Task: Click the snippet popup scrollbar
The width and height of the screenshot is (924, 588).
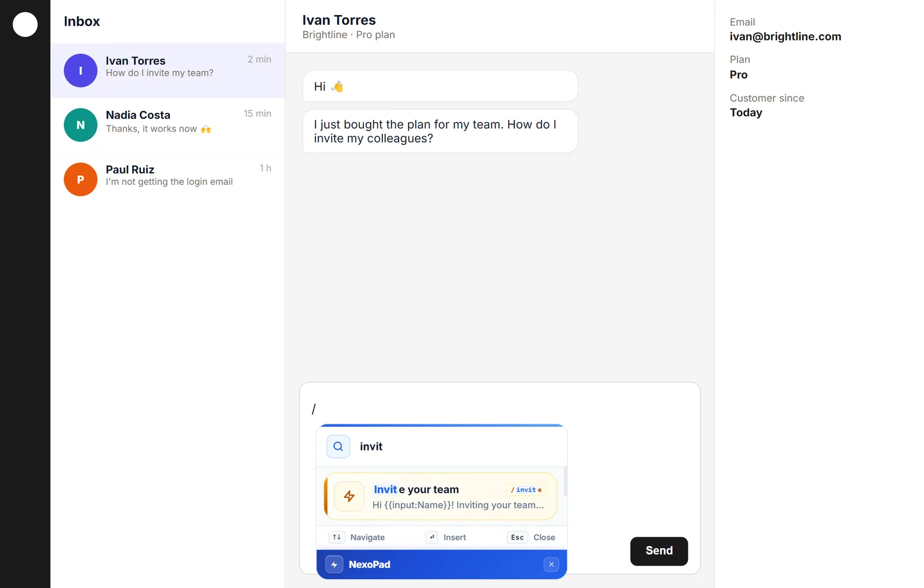Action: [x=565, y=481]
